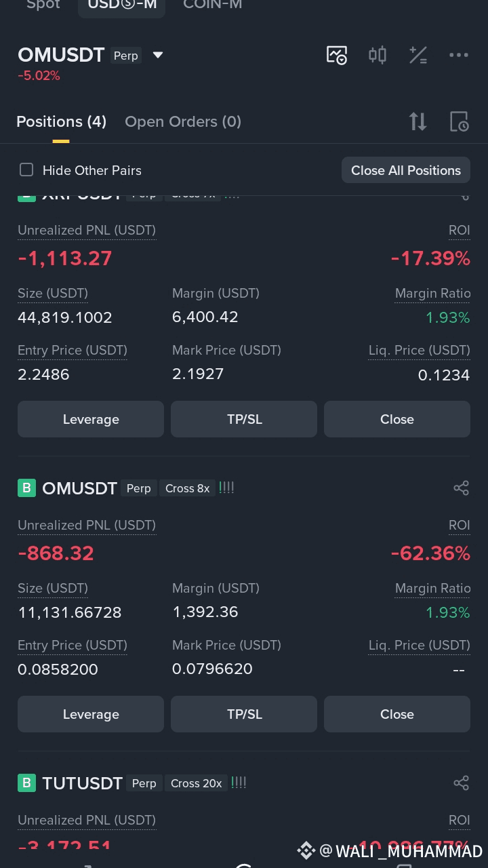Viewport: 488px width, 868px height.
Task: Open TP/SL for the OMUSDT position
Action: (x=244, y=714)
